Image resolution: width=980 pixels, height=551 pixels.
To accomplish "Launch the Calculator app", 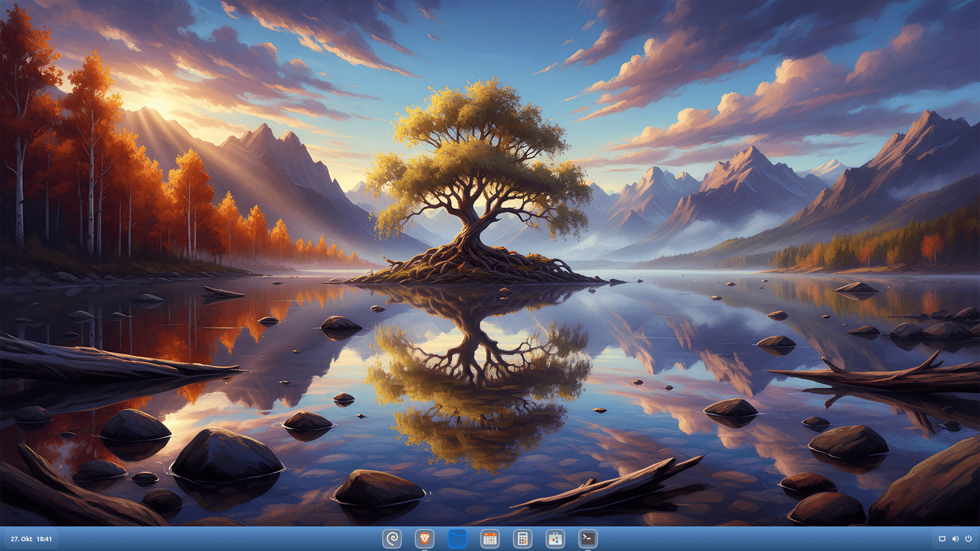I will pyautogui.click(x=522, y=539).
